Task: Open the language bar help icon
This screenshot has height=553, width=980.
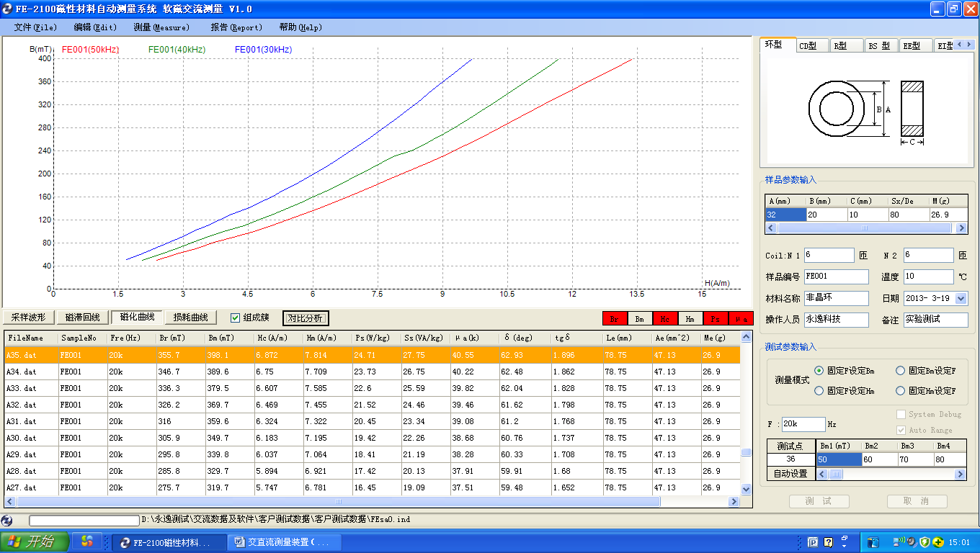Action: [828, 542]
